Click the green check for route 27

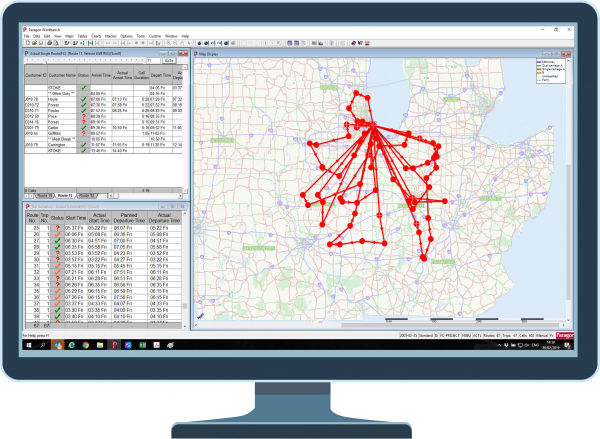pyautogui.click(x=57, y=241)
